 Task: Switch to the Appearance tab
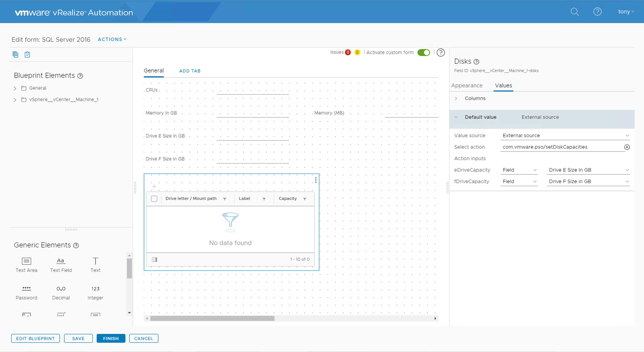pos(467,85)
